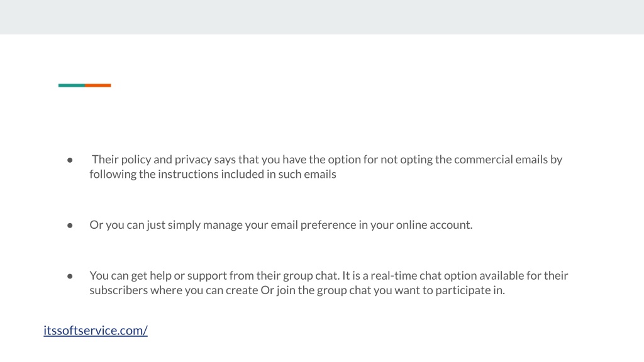644x362 pixels.
Task: Click the line starting "subscribers where you can"
Action: click(x=297, y=290)
